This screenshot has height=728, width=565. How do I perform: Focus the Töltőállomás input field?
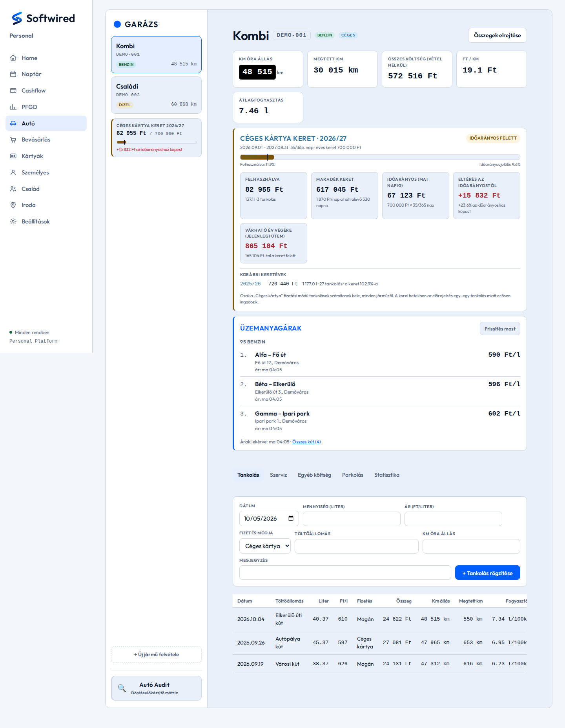[x=356, y=546]
